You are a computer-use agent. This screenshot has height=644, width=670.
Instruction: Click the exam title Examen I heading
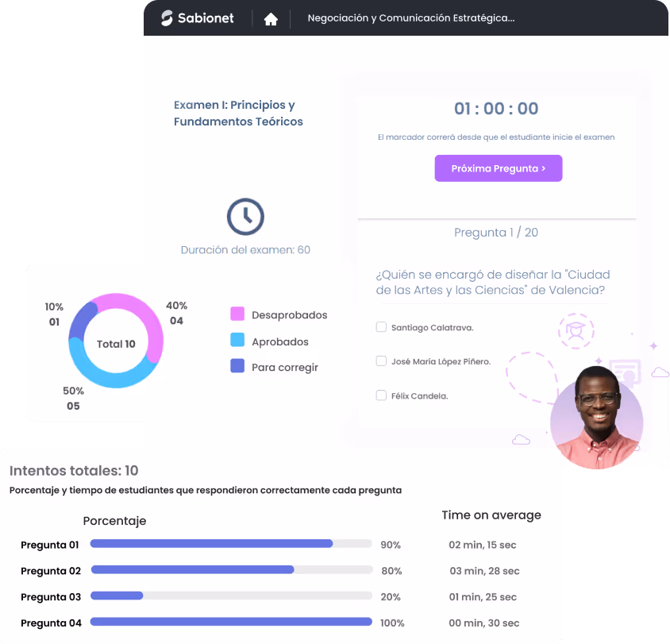click(238, 114)
